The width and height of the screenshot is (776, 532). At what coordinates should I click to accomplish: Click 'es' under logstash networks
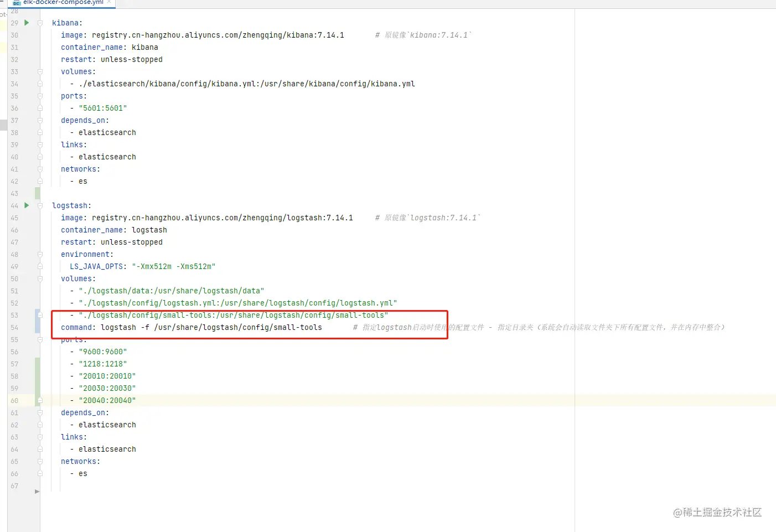[x=83, y=473]
